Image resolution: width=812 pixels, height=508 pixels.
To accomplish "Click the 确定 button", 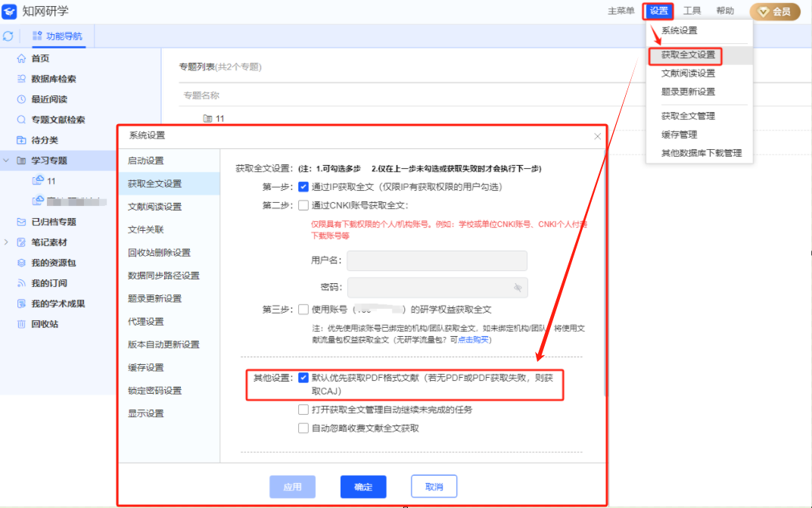I will click(363, 487).
